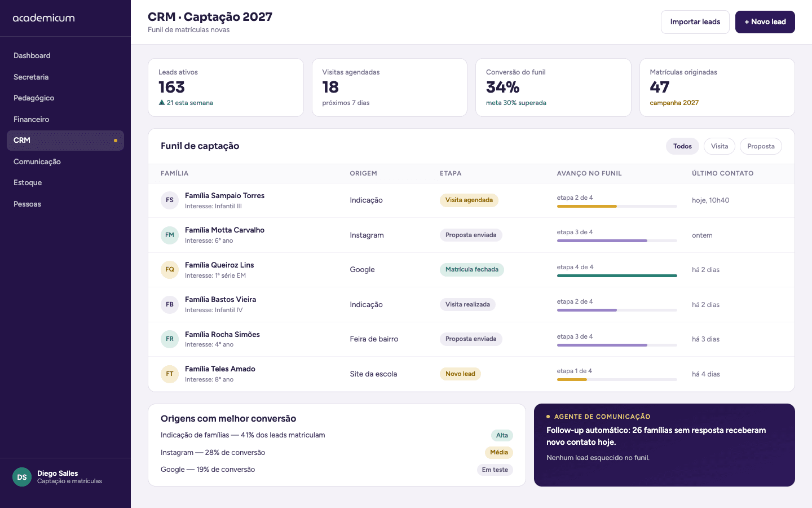Click 'Instagram — 28% de conversão' row

click(x=337, y=453)
